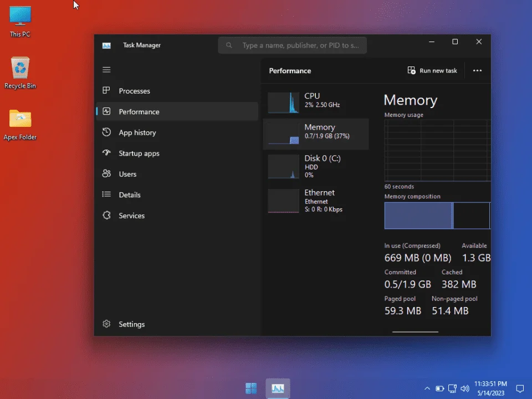This screenshot has width=532, height=399.
Task: Click the battery tray icon
Action: point(439,388)
